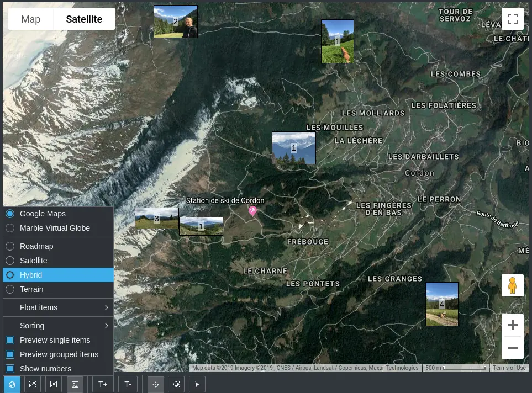
Task: Switch to Satellite view
Action: pyautogui.click(x=84, y=19)
